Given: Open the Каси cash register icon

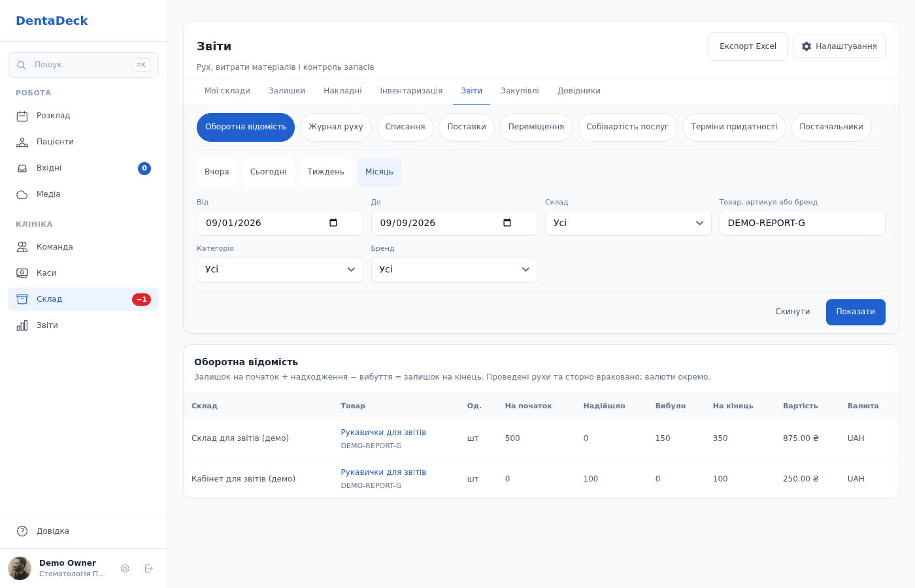Looking at the screenshot, I should coord(22,273).
